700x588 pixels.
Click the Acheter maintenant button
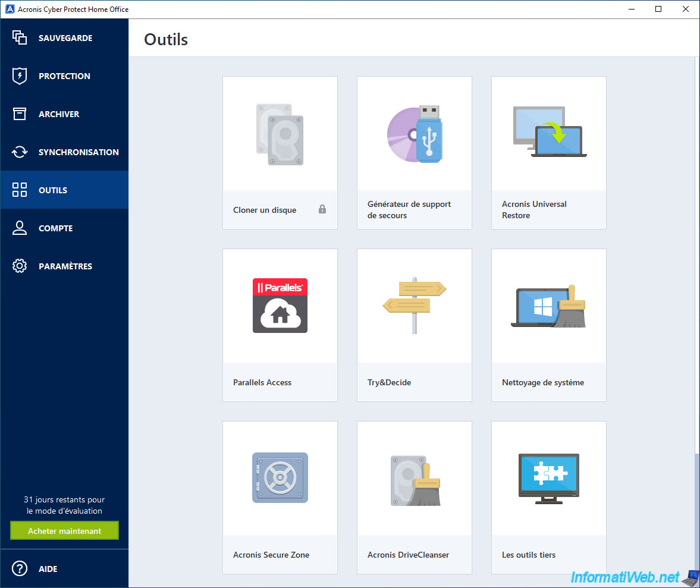(64, 530)
